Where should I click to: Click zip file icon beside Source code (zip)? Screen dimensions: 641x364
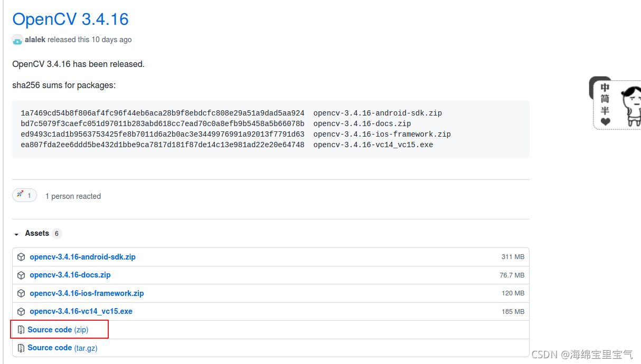21,330
